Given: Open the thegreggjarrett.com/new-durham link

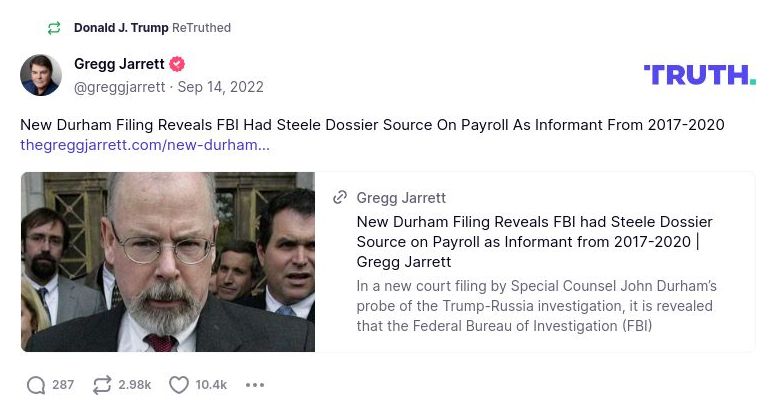Looking at the screenshot, I should click(145, 146).
